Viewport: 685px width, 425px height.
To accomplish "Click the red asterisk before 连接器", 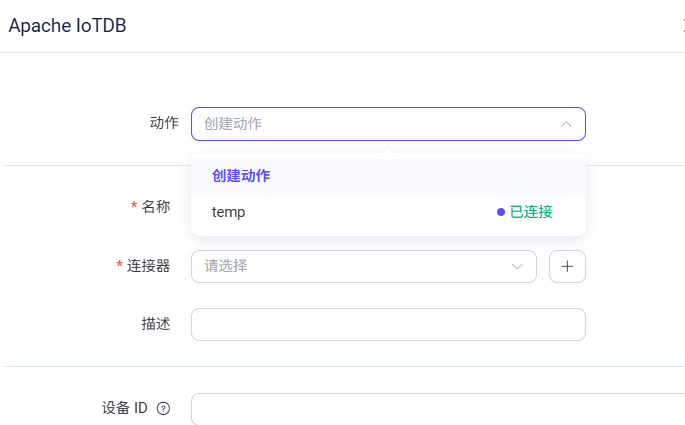I will (x=119, y=264).
